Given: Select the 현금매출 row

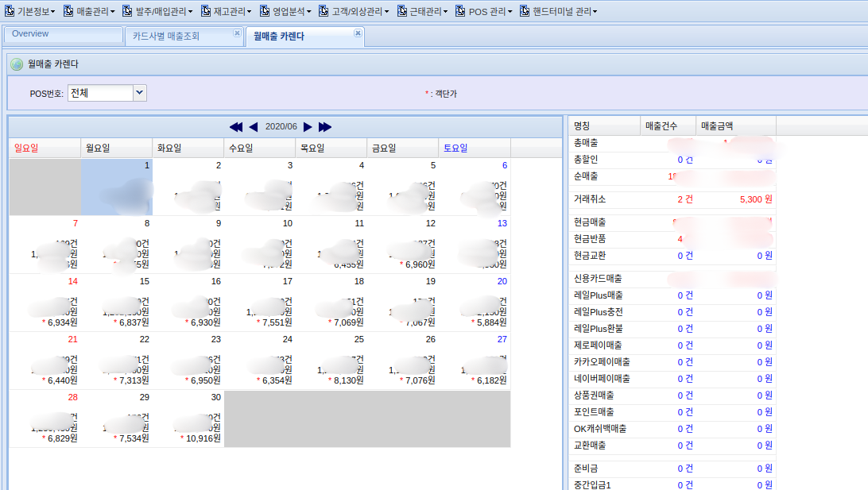Looking at the screenshot, I should (672, 222).
